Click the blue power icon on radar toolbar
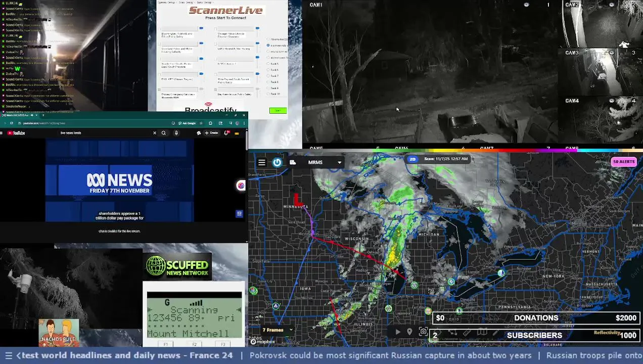643x364 pixels. click(x=277, y=162)
